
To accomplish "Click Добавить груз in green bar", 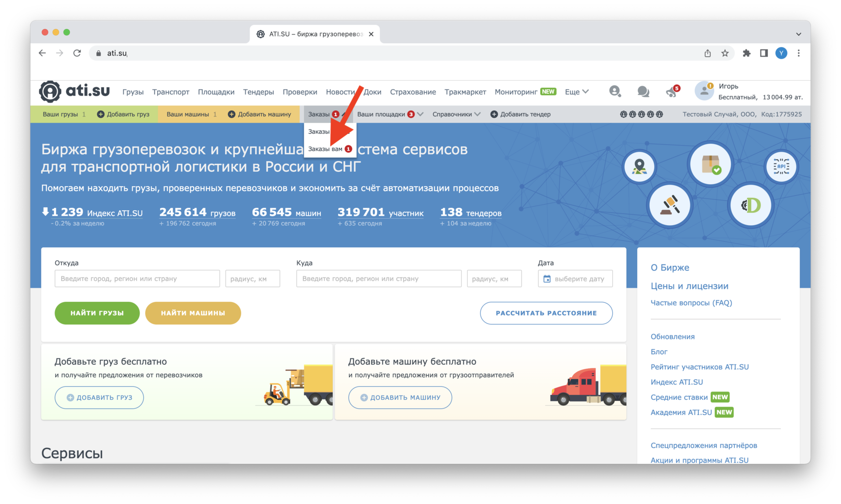I will coord(123,114).
